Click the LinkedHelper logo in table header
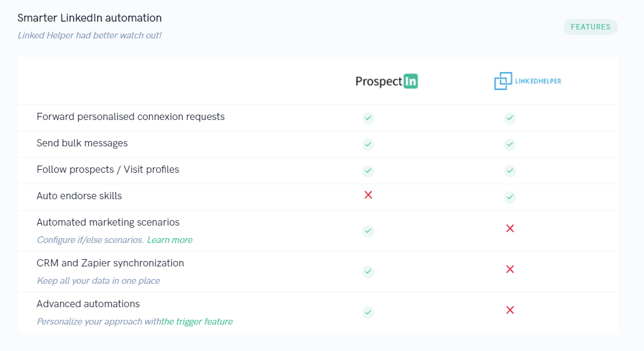Screen dimensions: 644x351 pos(528,81)
